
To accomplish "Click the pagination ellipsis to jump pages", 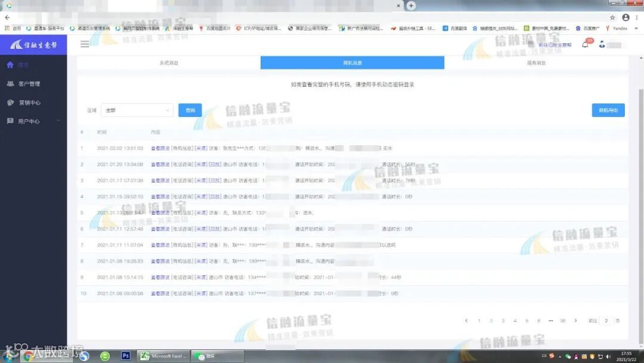I will click(550, 321).
